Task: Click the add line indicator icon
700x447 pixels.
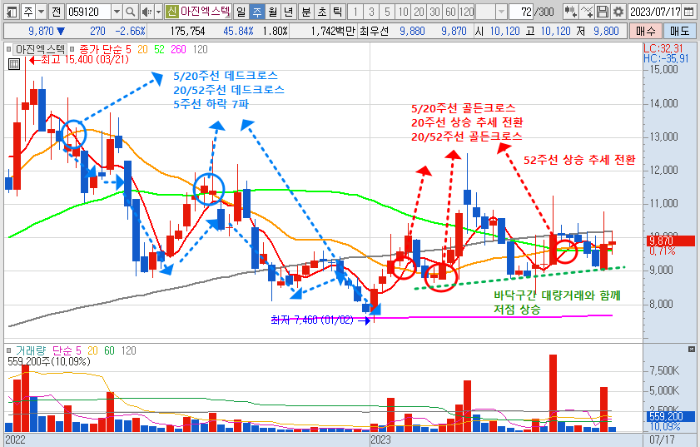Action: (x=587, y=12)
